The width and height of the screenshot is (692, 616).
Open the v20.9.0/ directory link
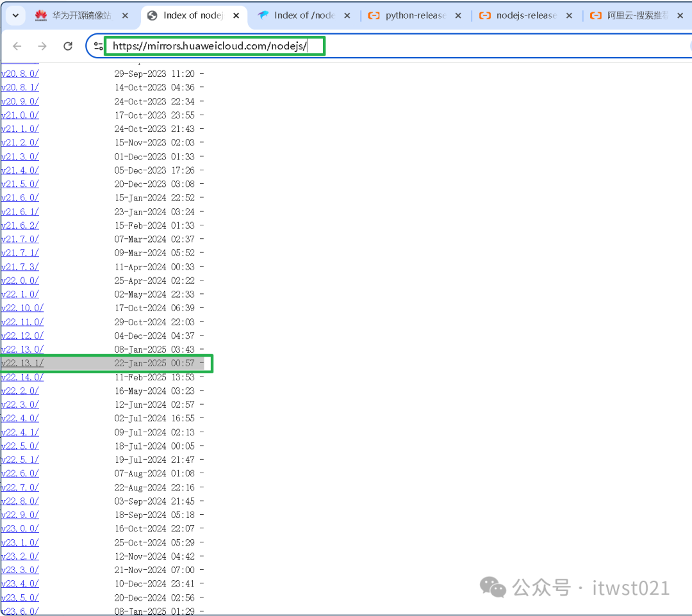pos(20,101)
